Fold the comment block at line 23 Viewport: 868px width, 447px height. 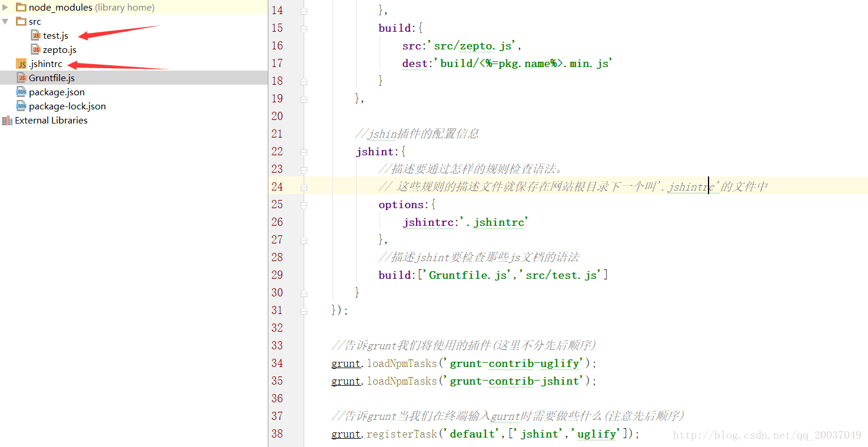pyautogui.click(x=304, y=169)
